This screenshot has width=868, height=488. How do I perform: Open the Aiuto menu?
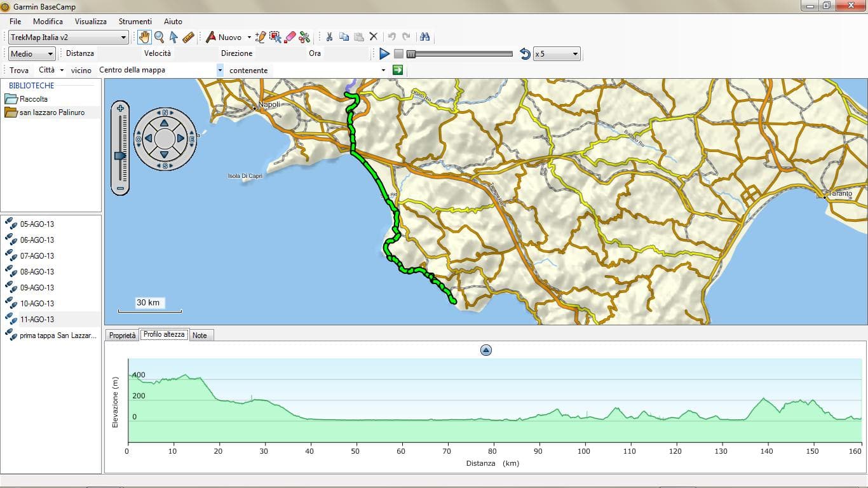coord(173,22)
